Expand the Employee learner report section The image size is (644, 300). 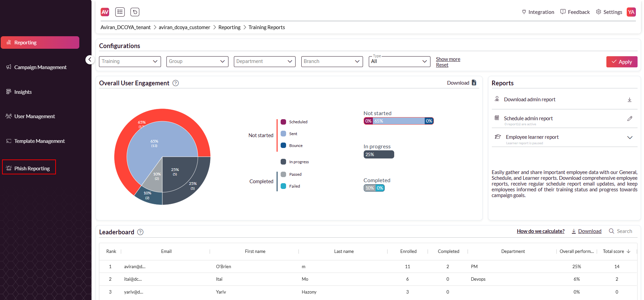629,137
